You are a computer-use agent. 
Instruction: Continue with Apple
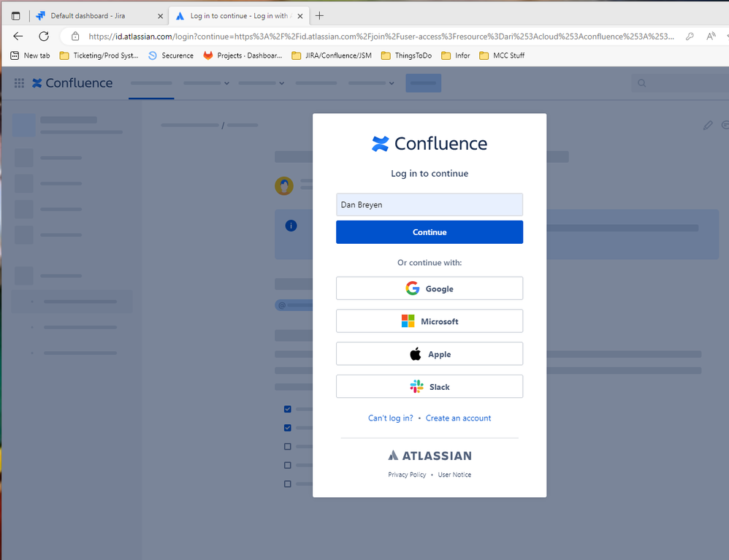pos(430,354)
